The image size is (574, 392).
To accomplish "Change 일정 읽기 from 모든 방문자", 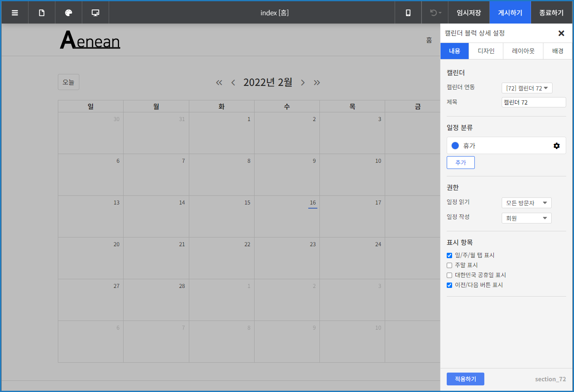I will click(x=526, y=203).
